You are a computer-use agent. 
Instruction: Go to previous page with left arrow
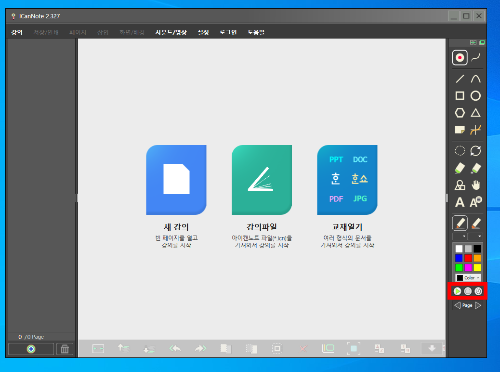[457, 305]
